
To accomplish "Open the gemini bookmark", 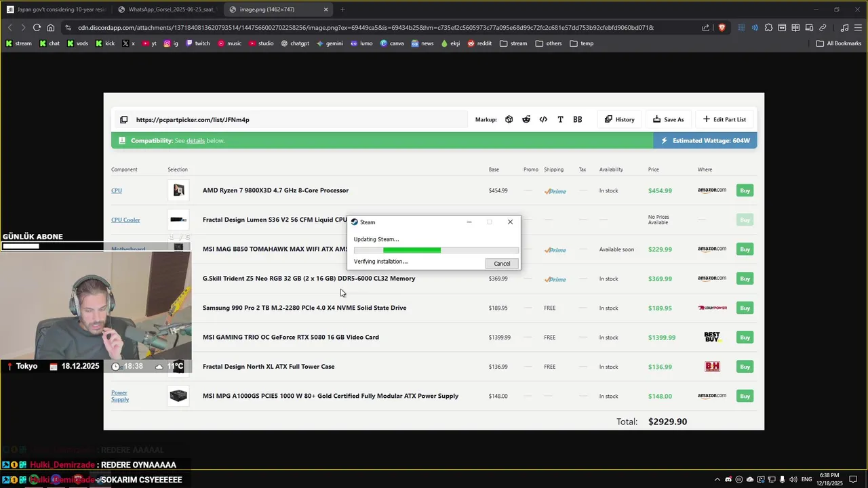I will click(x=330, y=43).
